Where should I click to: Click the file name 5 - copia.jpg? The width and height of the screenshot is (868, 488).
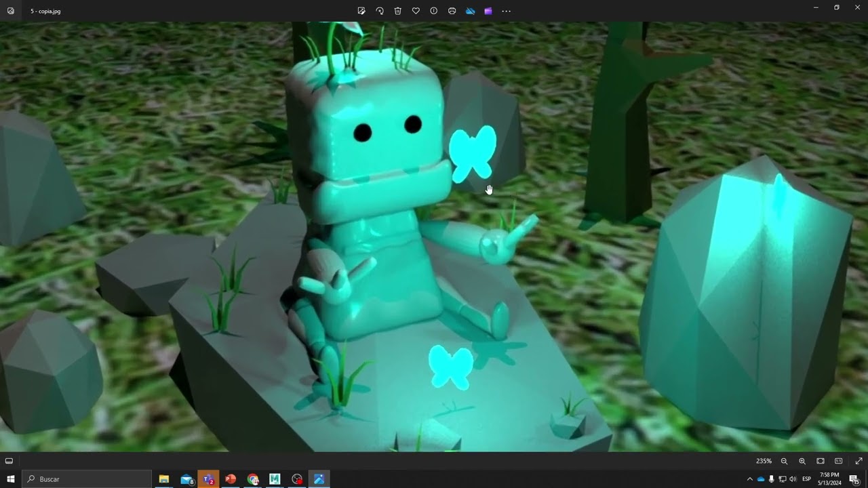[45, 12]
